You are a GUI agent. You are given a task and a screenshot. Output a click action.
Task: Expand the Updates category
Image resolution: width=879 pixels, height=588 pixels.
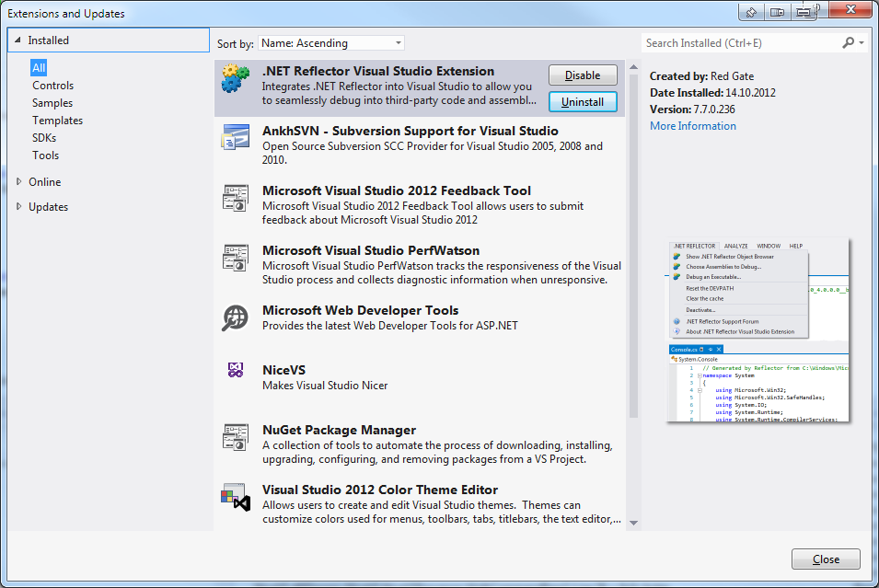coord(20,206)
